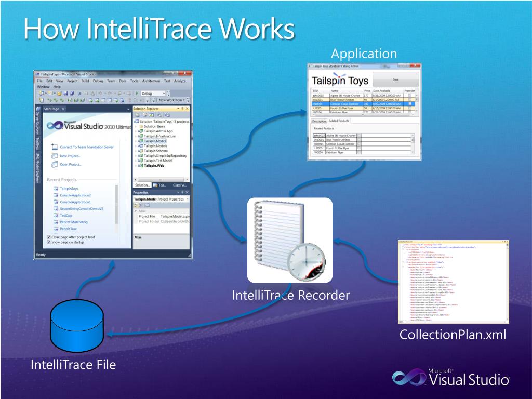Click the Open Project... link
This screenshot has width=532, height=399.
[71, 165]
